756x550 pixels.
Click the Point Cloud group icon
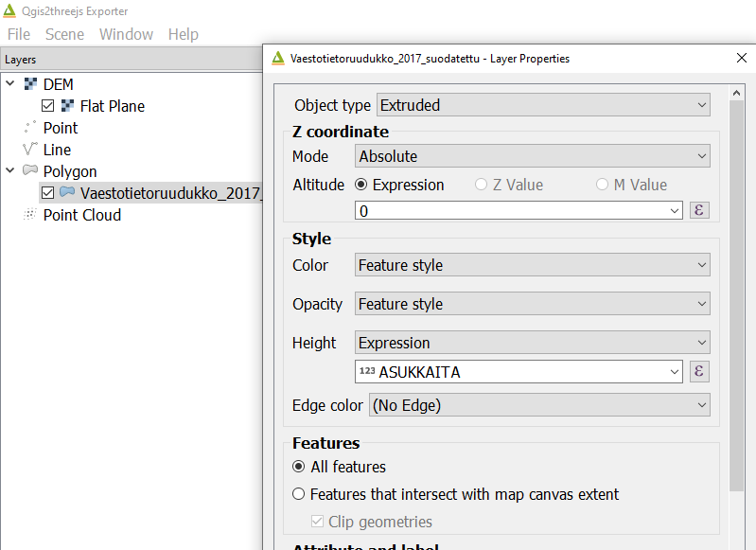coord(30,215)
